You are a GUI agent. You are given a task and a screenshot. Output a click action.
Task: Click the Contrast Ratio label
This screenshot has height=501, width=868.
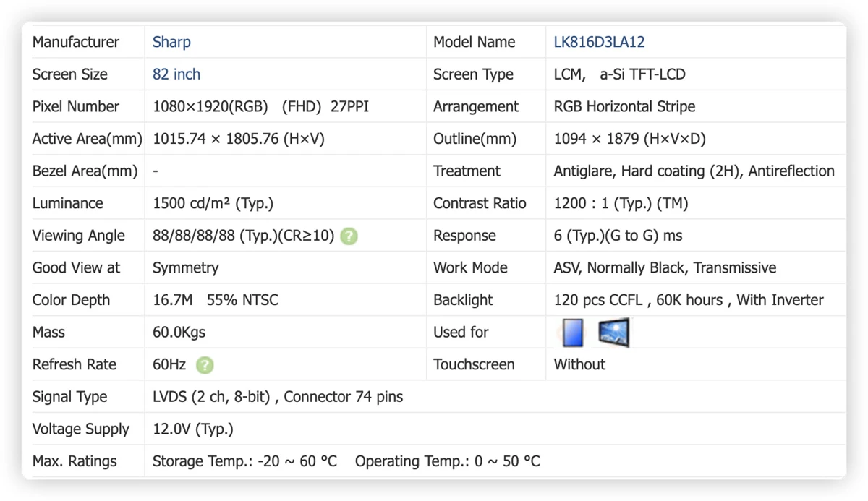tap(480, 203)
